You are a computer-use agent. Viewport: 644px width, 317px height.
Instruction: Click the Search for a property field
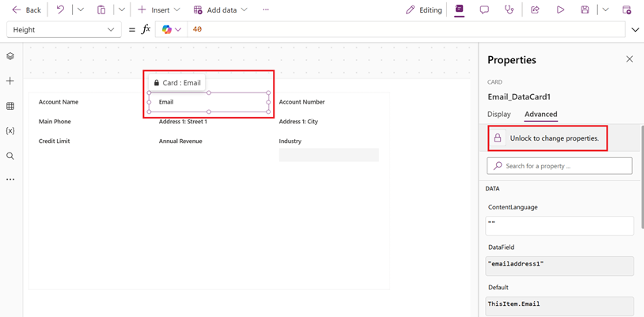tap(559, 166)
